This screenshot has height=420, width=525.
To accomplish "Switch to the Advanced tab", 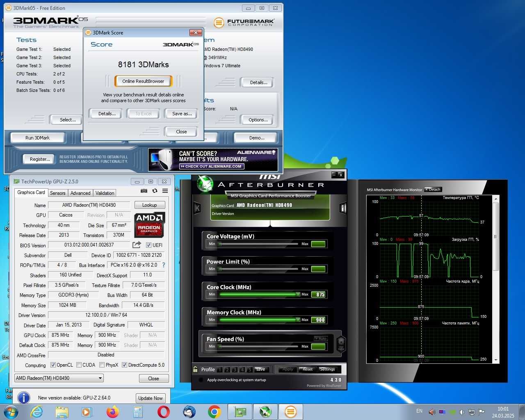I will click(x=80, y=193).
